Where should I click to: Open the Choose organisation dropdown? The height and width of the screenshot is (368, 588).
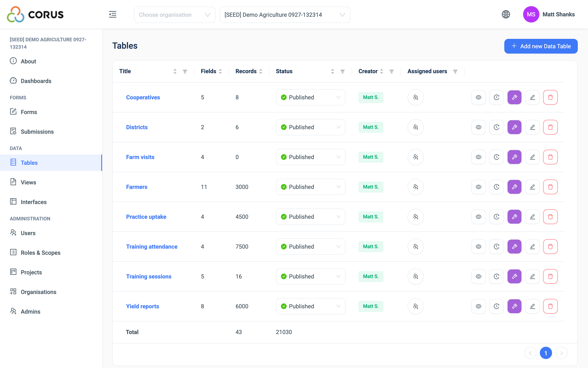pyautogui.click(x=174, y=15)
